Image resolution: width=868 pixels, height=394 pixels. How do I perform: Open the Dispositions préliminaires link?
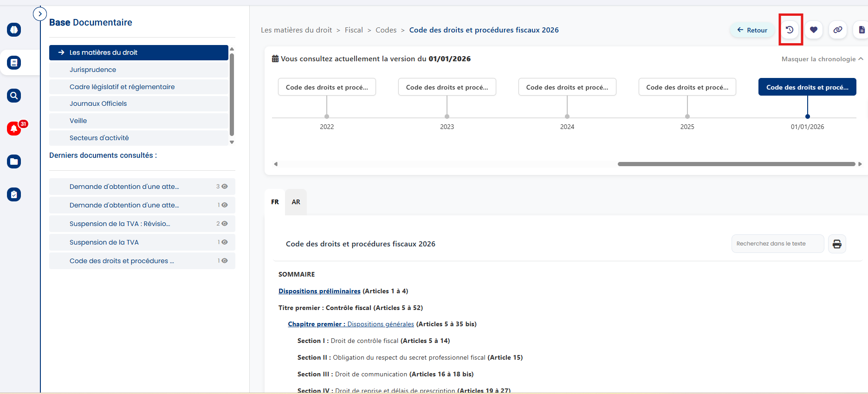click(319, 291)
